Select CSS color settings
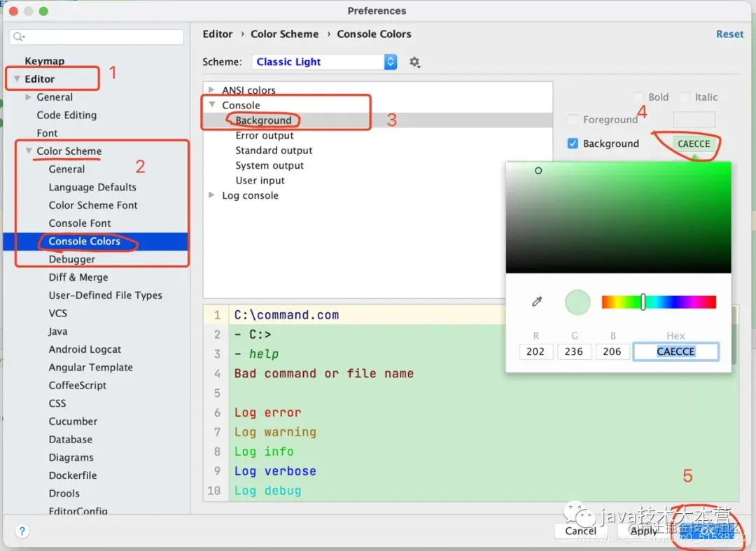 (57, 403)
